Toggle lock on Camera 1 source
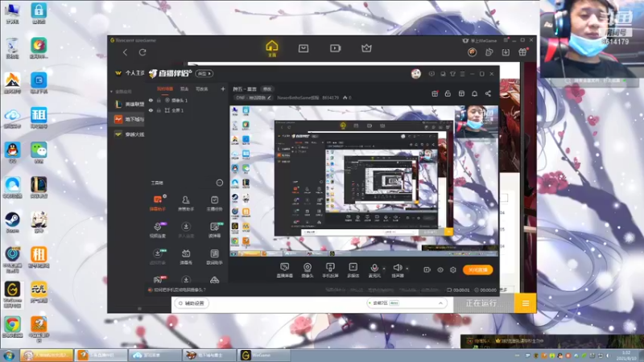 (x=159, y=100)
